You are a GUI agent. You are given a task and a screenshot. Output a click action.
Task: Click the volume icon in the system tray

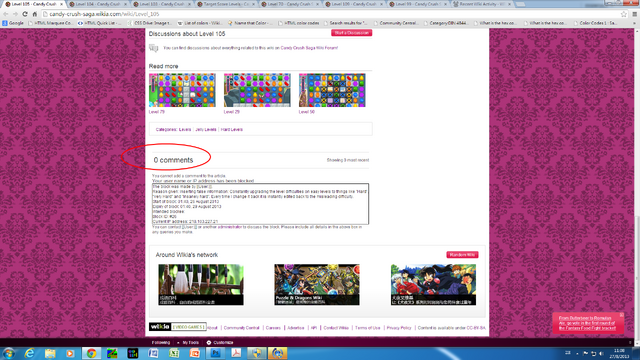coord(601,353)
